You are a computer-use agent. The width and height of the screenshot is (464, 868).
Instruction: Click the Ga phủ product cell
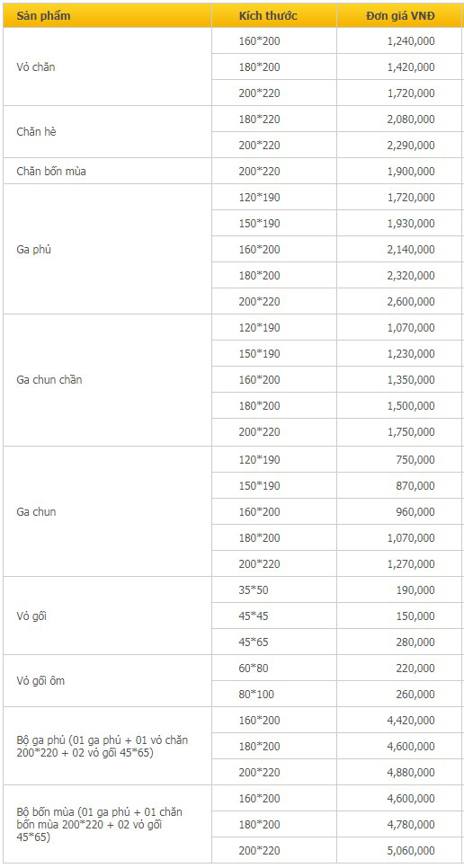[107, 249]
